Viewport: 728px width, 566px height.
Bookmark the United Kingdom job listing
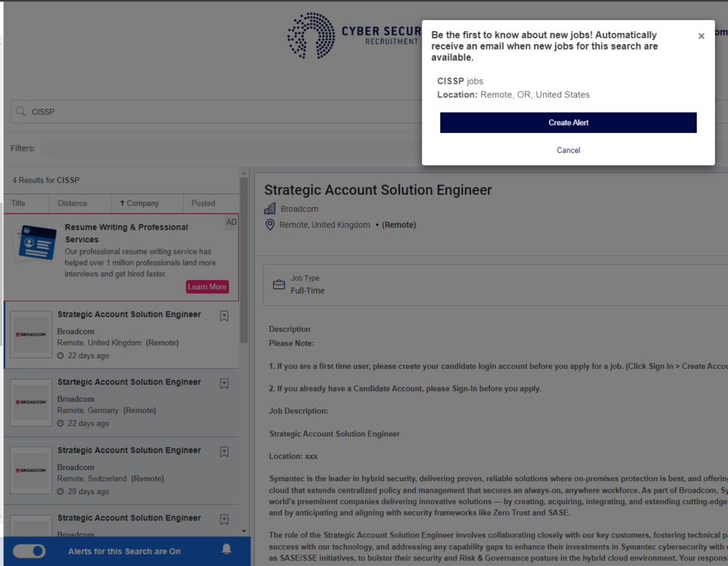coord(224,316)
